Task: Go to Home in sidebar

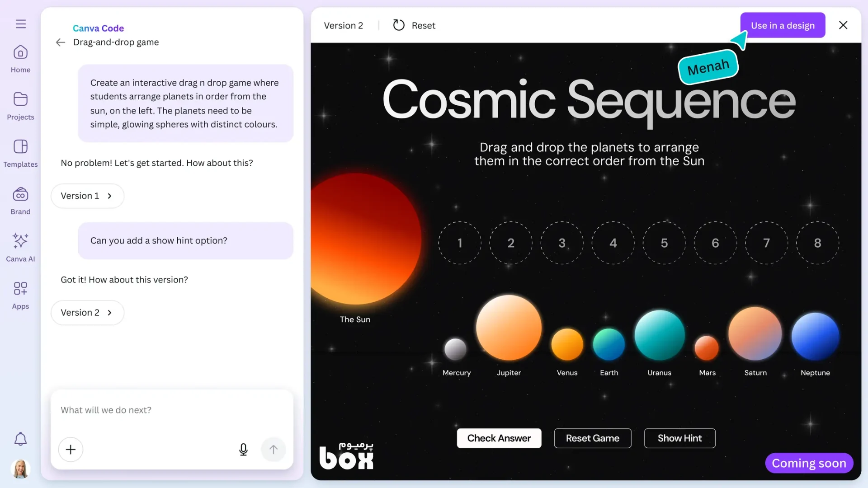Action: pos(20,59)
